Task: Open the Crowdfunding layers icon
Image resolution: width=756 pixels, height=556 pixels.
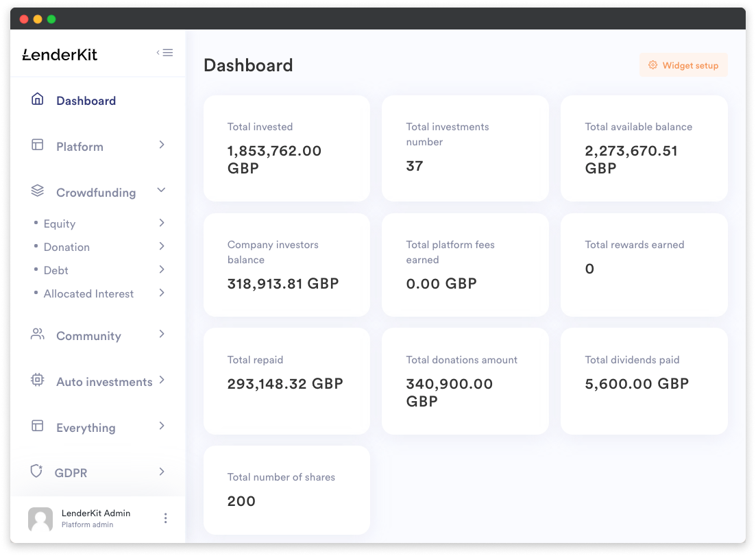Action: (38, 191)
